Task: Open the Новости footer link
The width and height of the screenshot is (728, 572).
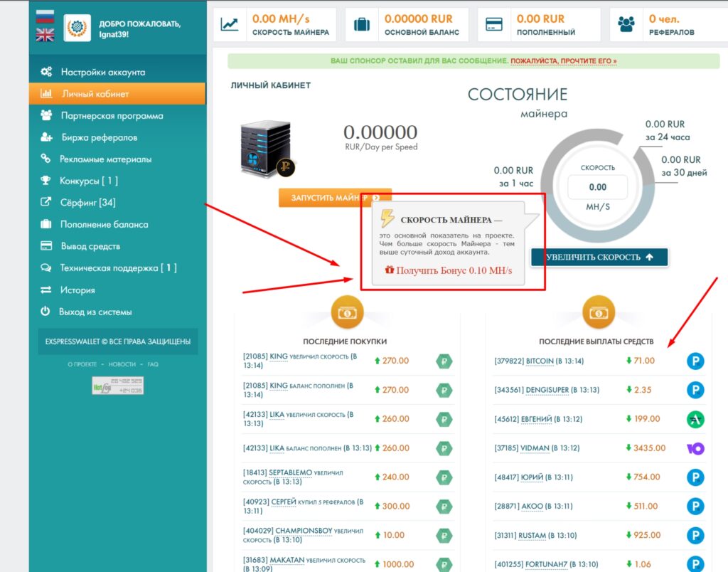Action: pos(122,364)
